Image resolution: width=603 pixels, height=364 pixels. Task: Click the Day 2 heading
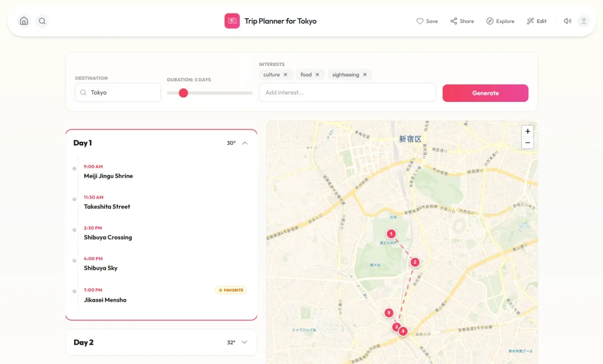click(x=84, y=342)
